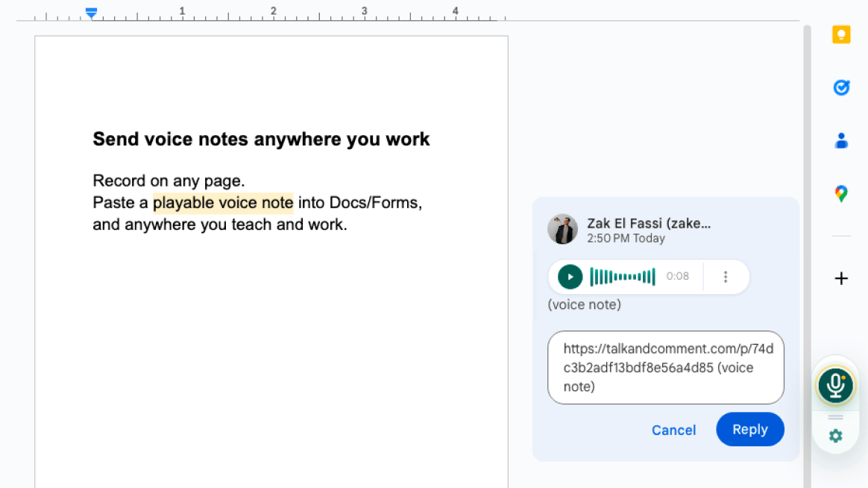Open Google Contacts from the sidebar
The height and width of the screenshot is (488, 868).
840,140
